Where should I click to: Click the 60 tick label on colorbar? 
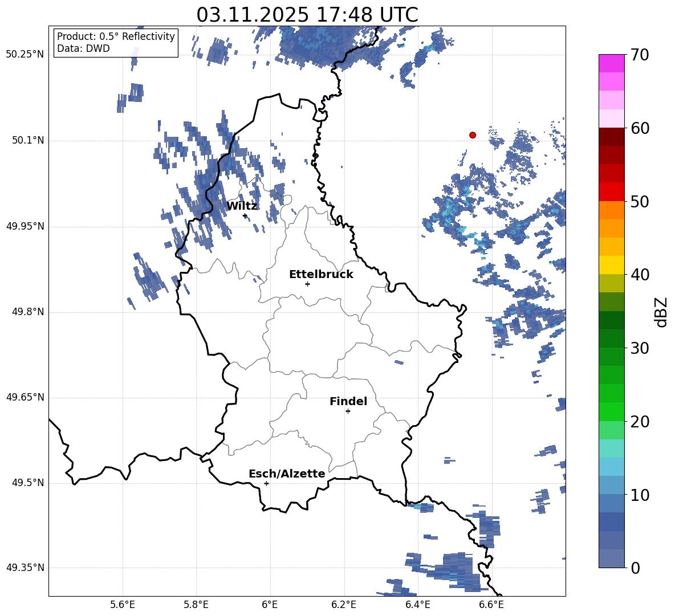(x=640, y=128)
